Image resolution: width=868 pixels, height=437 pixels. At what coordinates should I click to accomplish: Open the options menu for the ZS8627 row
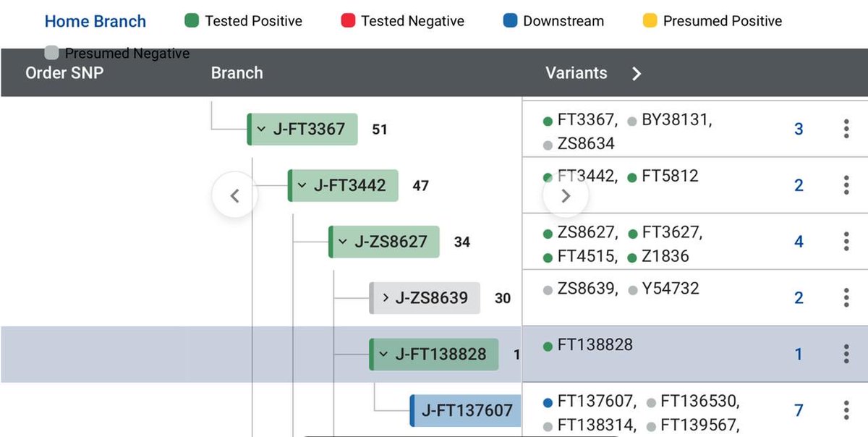tap(846, 241)
